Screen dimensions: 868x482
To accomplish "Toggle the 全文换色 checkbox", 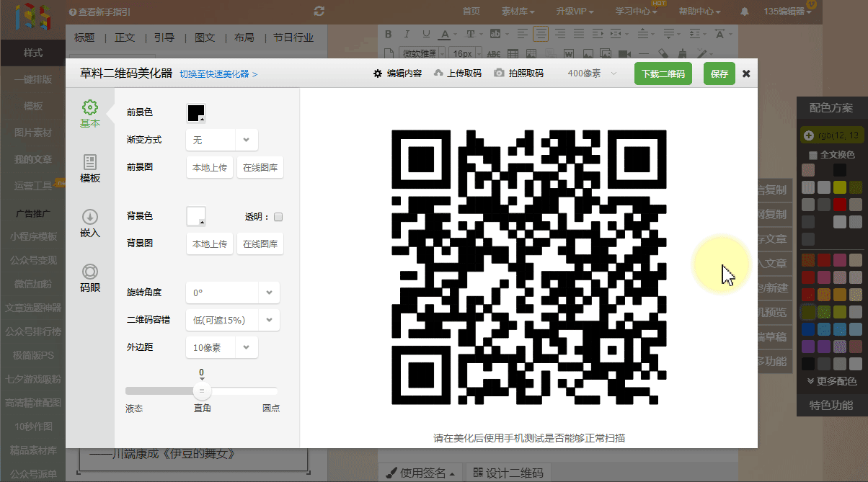I will point(813,155).
